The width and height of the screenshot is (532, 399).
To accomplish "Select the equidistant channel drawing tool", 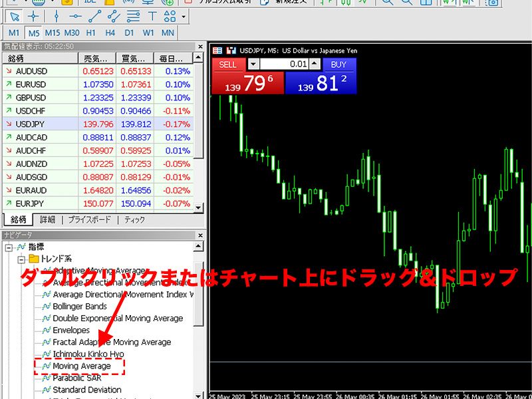I will [x=113, y=17].
